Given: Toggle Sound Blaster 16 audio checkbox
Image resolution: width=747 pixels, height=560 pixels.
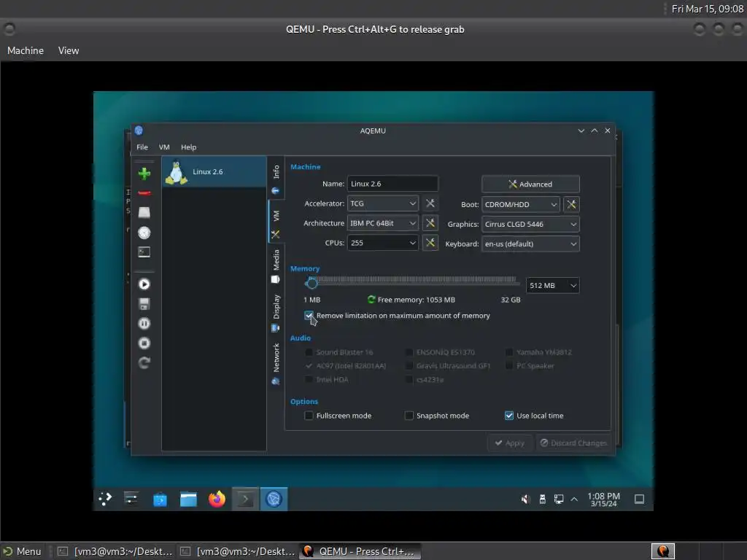Looking at the screenshot, I should 309,352.
